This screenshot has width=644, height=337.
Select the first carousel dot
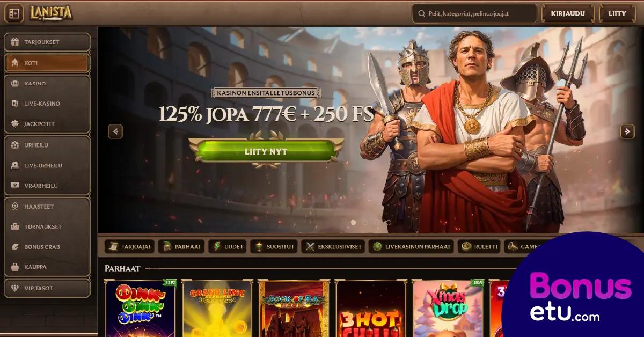pos(353,222)
